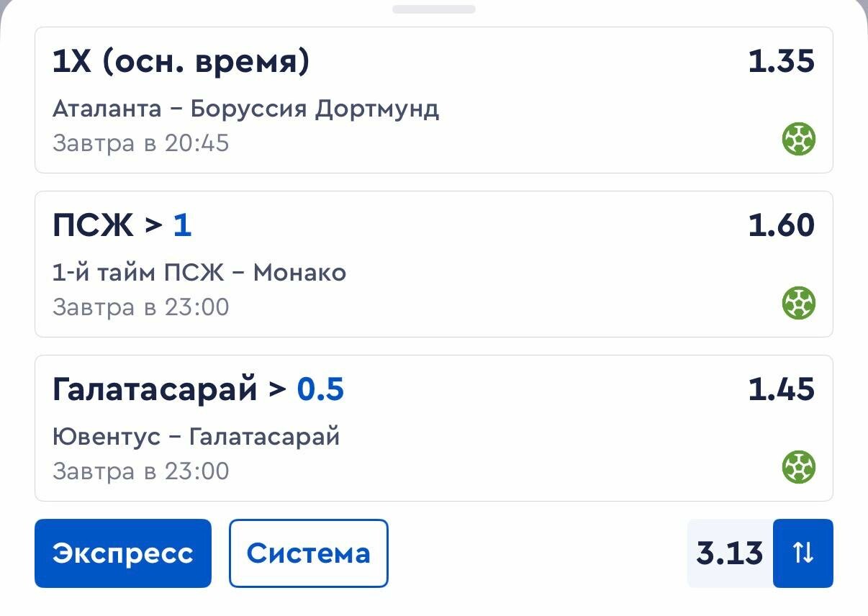Click the Завтра в 20:45 start time
The width and height of the screenshot is (868, 616).
pos(140,143)
